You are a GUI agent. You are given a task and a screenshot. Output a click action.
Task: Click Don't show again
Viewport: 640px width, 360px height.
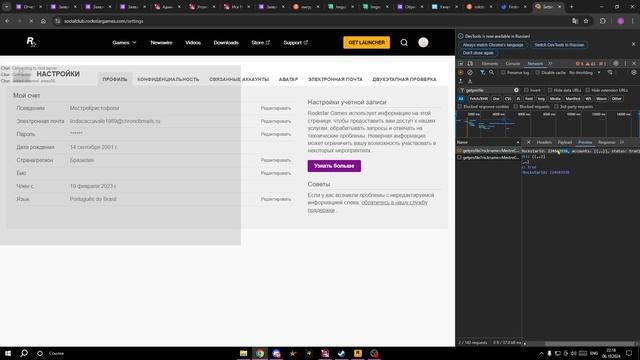point(478,53)
